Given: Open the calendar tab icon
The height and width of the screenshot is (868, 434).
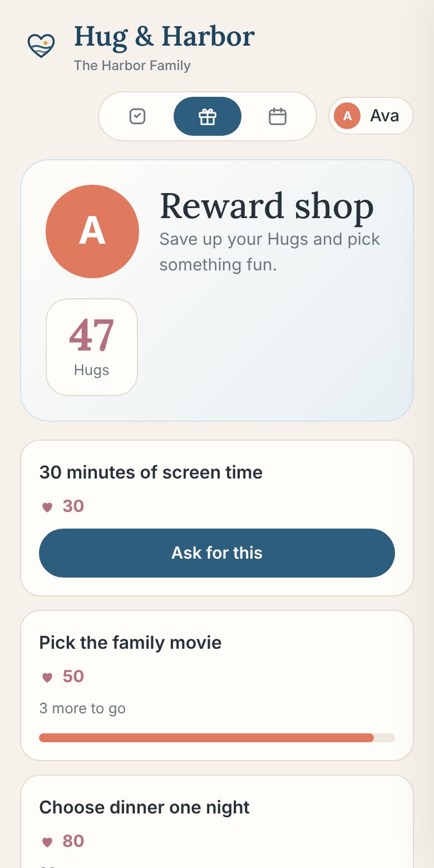Looking at the screenshot, I should click(x=278, y=116).
